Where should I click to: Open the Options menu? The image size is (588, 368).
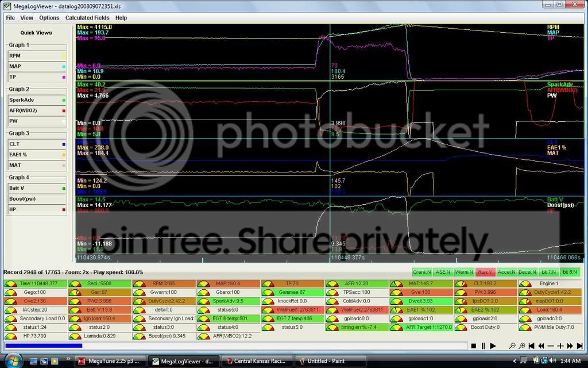tap(49, 18)
